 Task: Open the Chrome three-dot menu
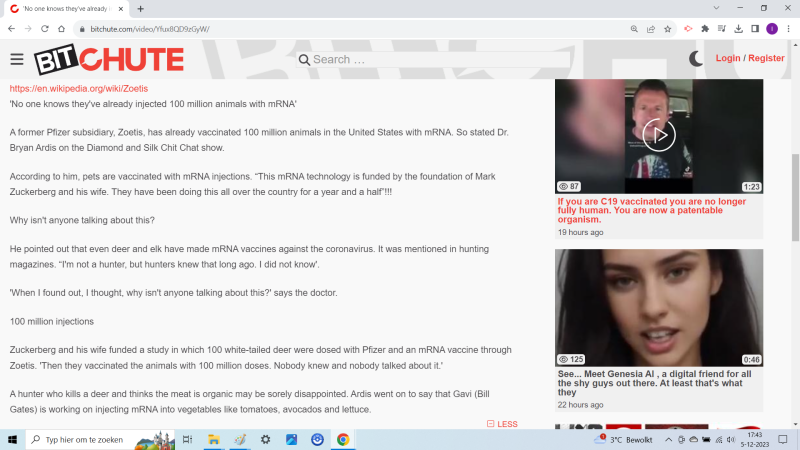(x=788, y=29)
